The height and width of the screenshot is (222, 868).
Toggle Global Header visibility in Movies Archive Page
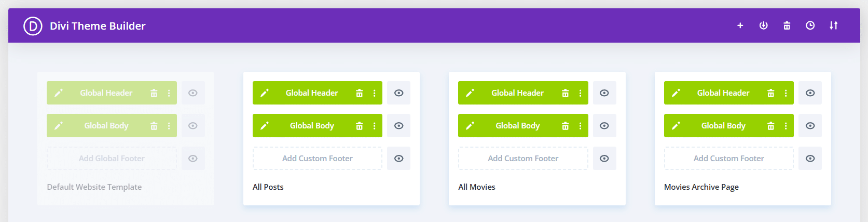810,93
